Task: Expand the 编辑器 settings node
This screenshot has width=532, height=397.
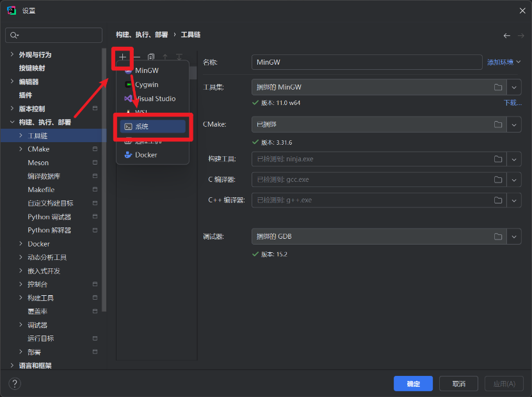Action: (x=12, y=81)
